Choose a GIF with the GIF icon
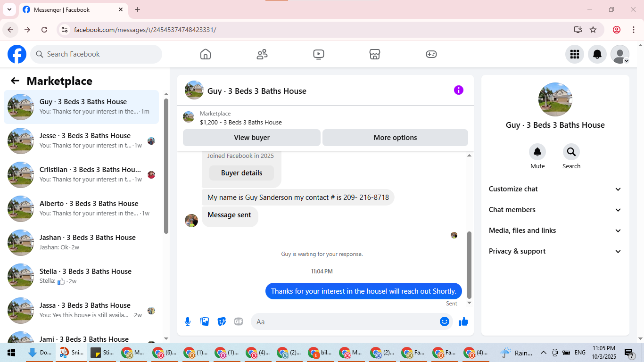This screenshot has height=362, width=644. pos(239,321)
